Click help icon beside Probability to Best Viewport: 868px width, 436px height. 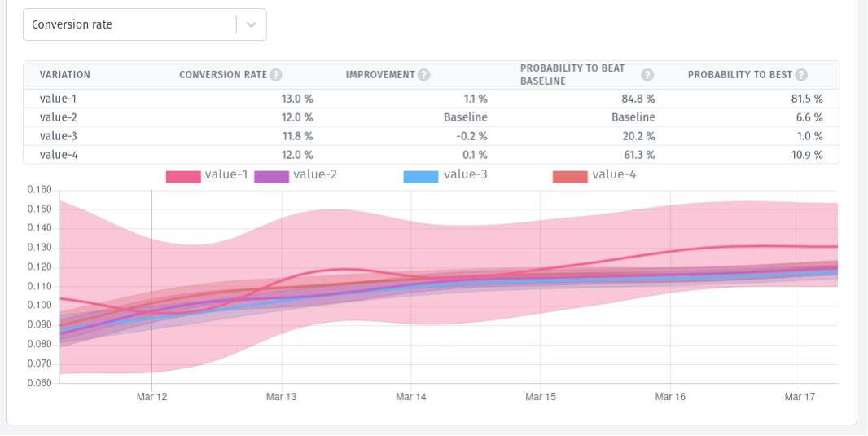(x=801, y=75)
